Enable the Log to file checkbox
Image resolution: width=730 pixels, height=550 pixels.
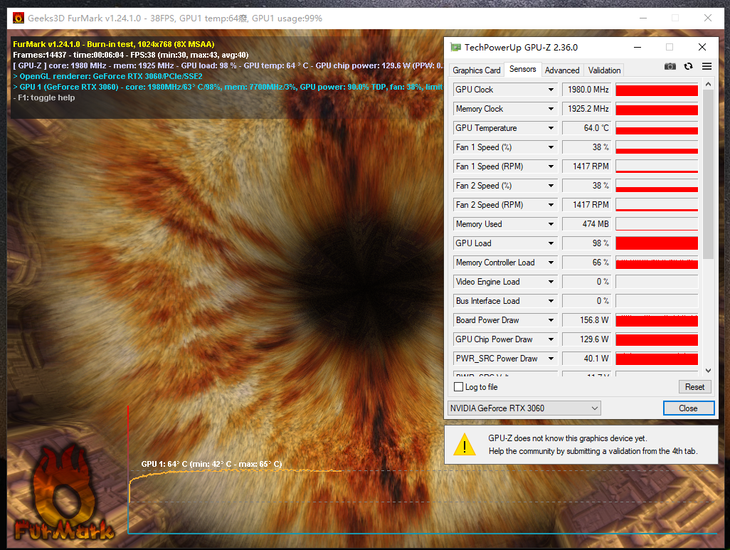tap(459, 387)
